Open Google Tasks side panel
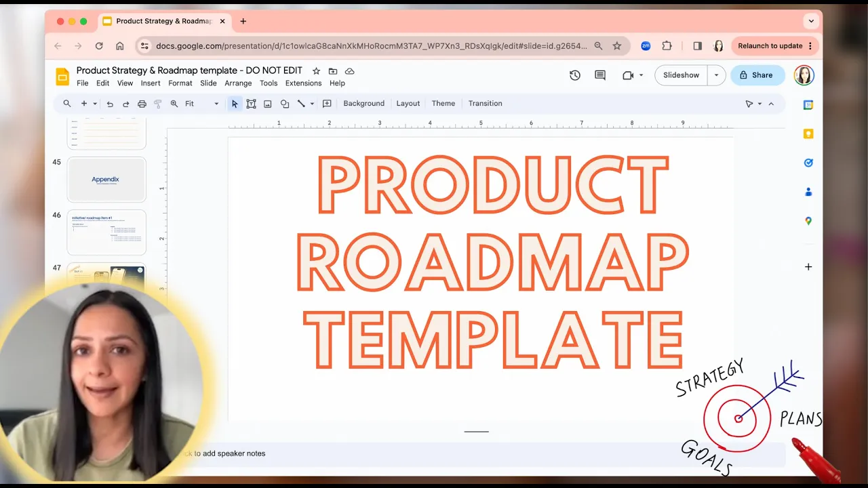 [808, 163]
